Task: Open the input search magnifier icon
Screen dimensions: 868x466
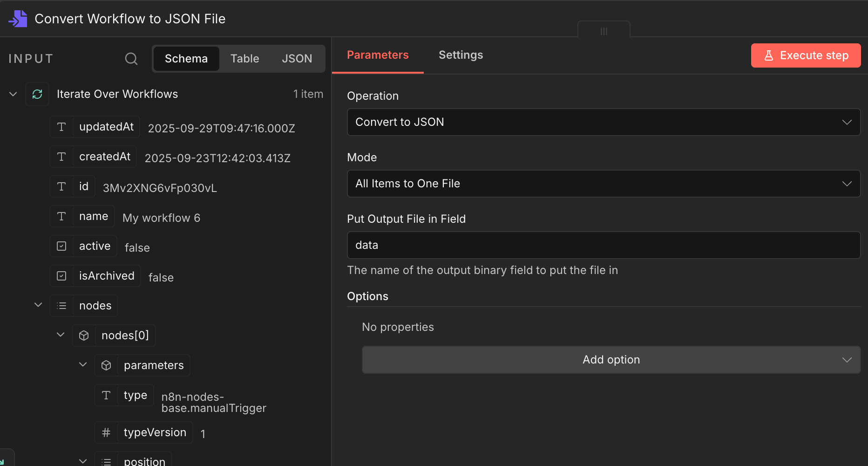Action: click(131, 59)
